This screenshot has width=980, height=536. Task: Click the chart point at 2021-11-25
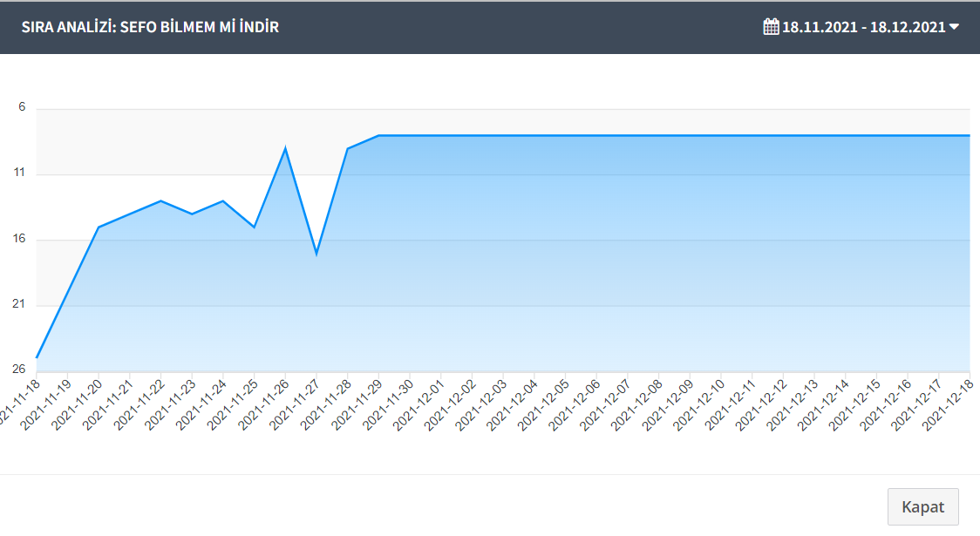[x=255, y=227]
